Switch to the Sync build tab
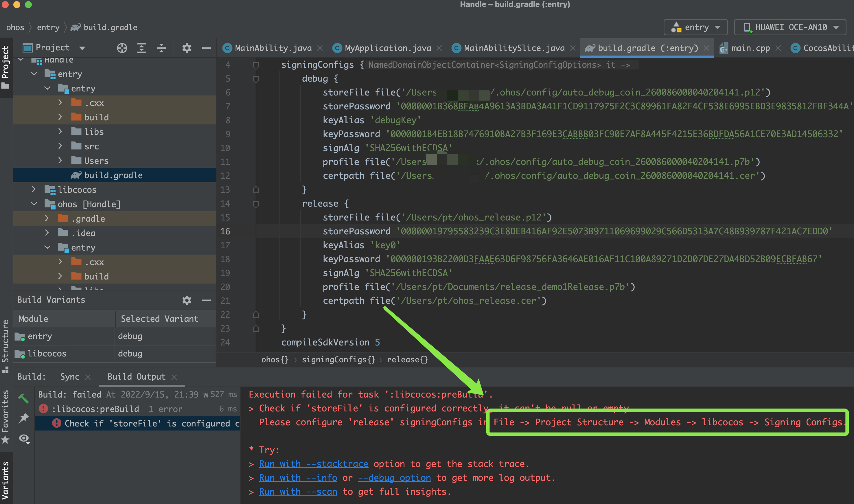Image resolution: width=854 pixels, height=504 pixels. [70, 377]
